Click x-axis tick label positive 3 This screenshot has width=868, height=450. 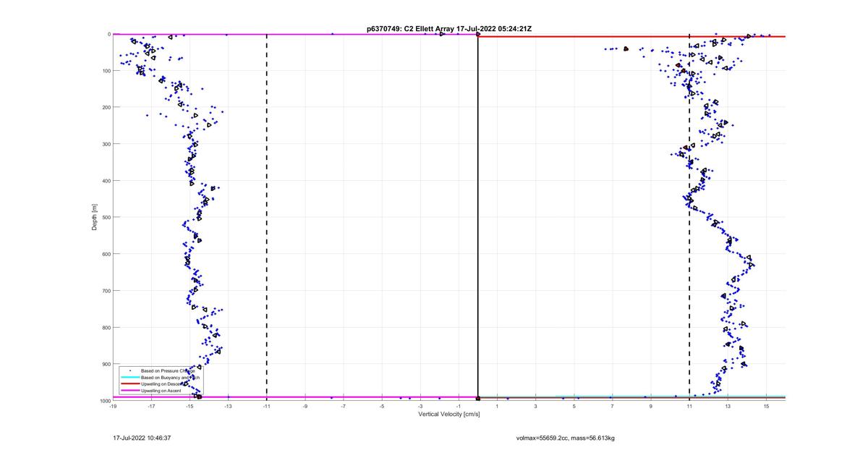[536, 407]
